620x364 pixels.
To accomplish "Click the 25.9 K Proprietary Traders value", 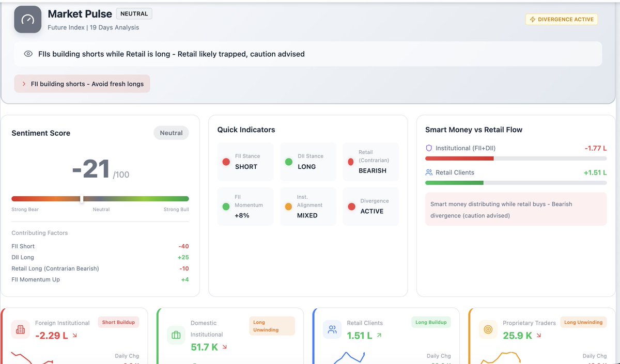I will click(518, 336).
